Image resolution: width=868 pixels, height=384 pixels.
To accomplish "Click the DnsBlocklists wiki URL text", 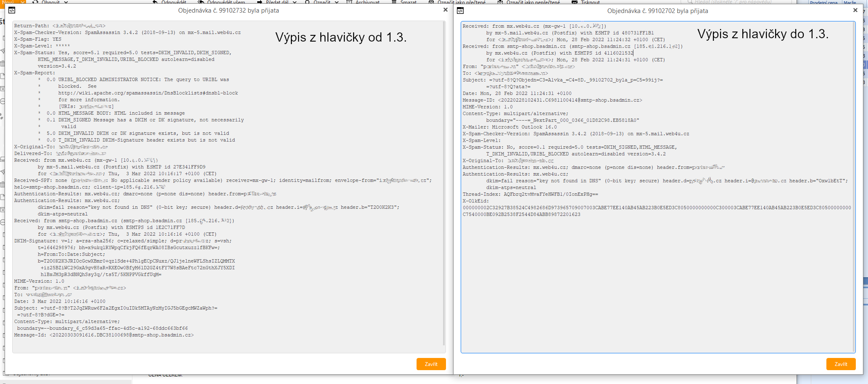I will click(148, 93).
